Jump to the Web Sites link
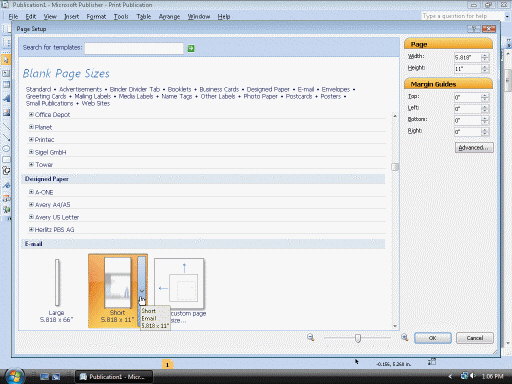This screenshot has height=384, width=512. [96, 103]
